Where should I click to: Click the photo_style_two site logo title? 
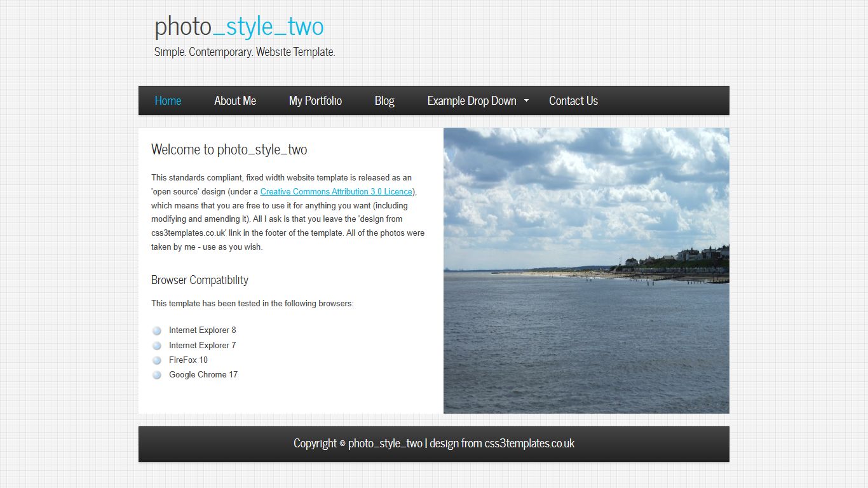coord(239,27)
